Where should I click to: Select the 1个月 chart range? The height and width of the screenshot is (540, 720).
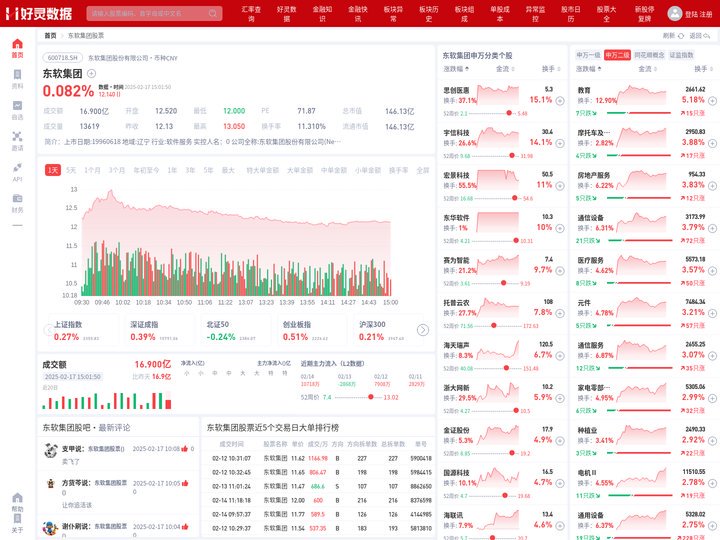point(92,170)
